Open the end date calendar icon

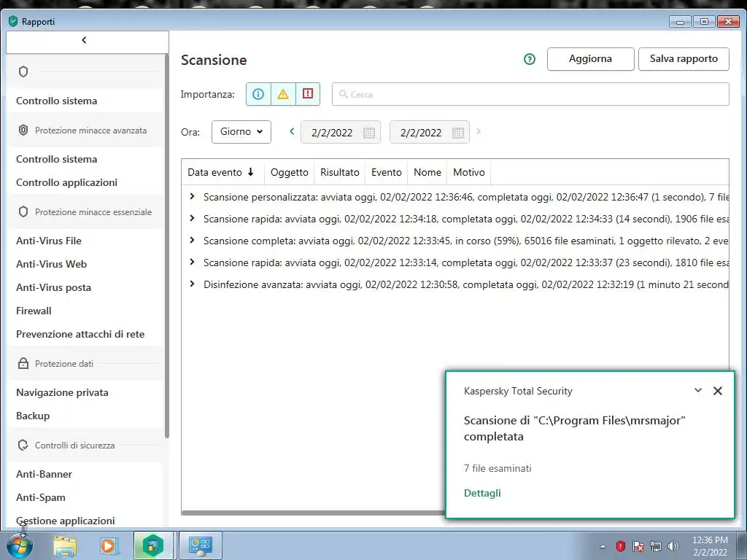(458, 133)
